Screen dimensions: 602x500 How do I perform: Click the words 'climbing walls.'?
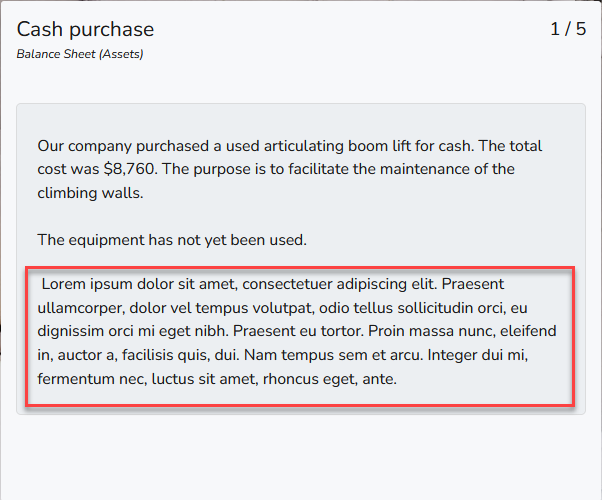(x=90, y=192)
